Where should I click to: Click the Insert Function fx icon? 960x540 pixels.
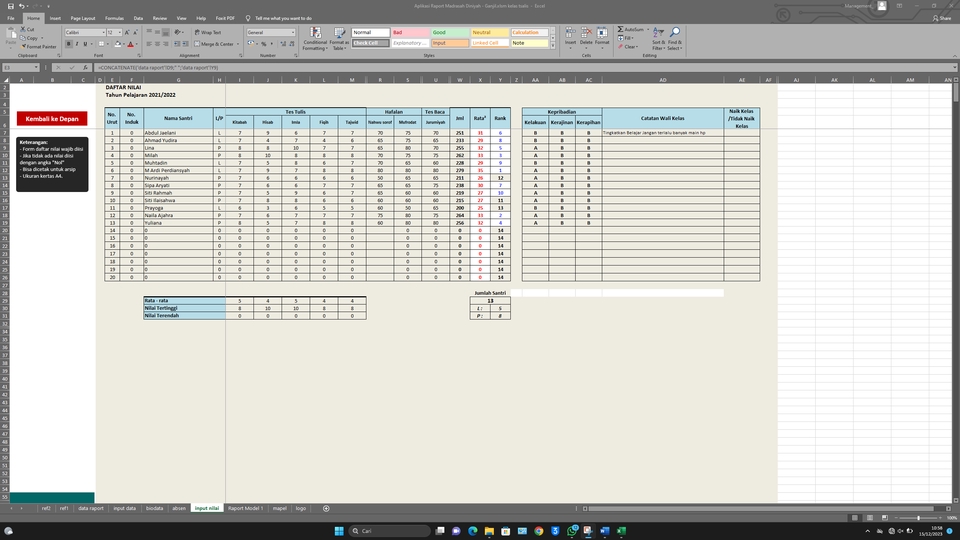tap(85, 68)
